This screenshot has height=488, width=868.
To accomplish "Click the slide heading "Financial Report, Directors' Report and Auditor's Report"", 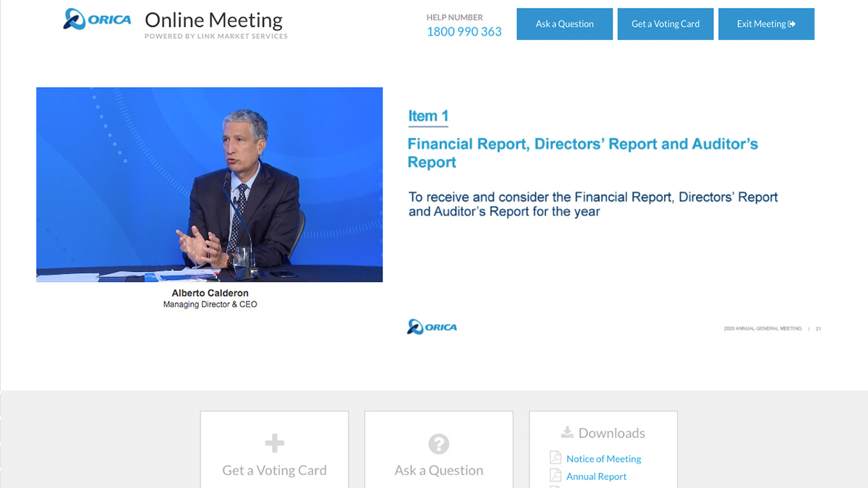I will (583, 153).
